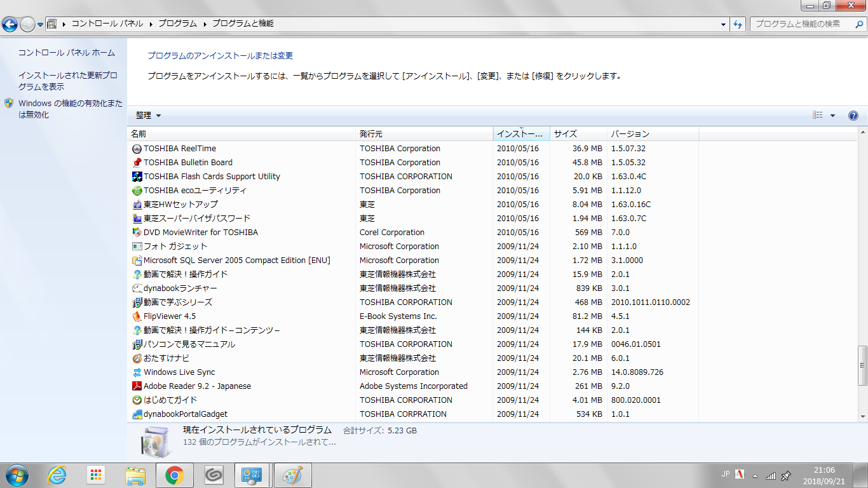Click the コントロール パネル breadcrumb
Viewport: 868px width, 488px height.
[x=107, y=24]
